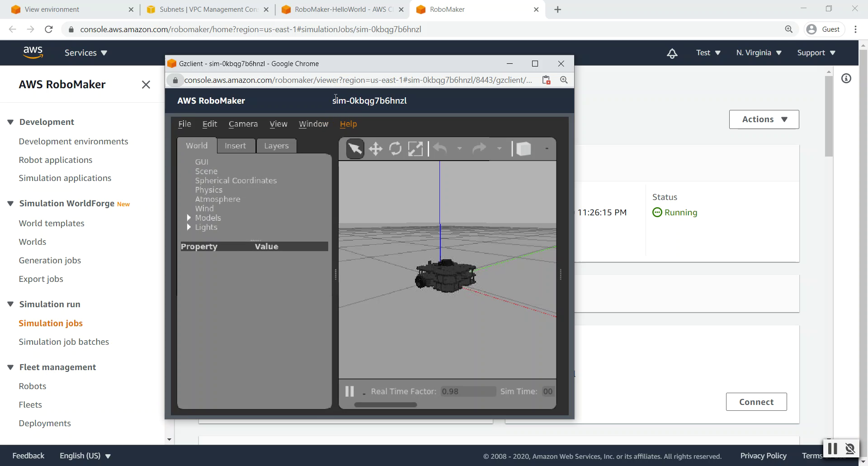The width and height of the screenshot is (868, 466).
Task: Open the AWS Services dropdown
Action: point(86,53)
